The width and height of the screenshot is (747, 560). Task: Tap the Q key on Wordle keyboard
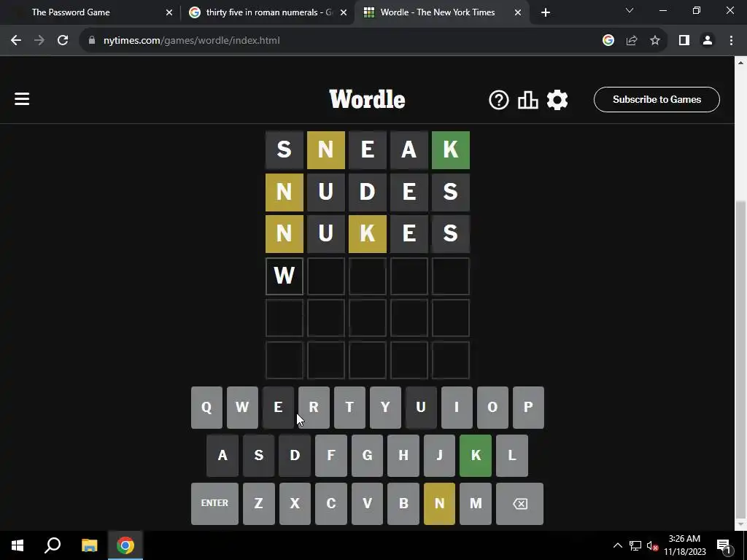[206, 408]
